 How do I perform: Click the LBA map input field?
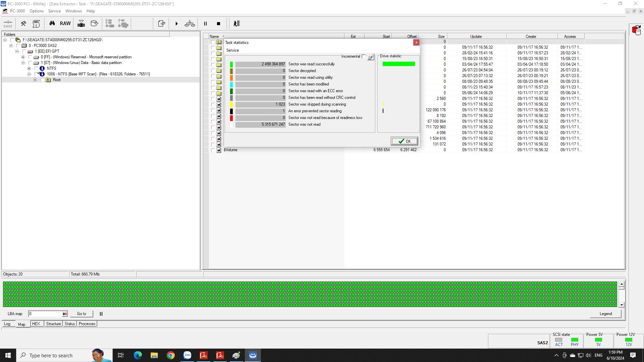coord(45,314)
